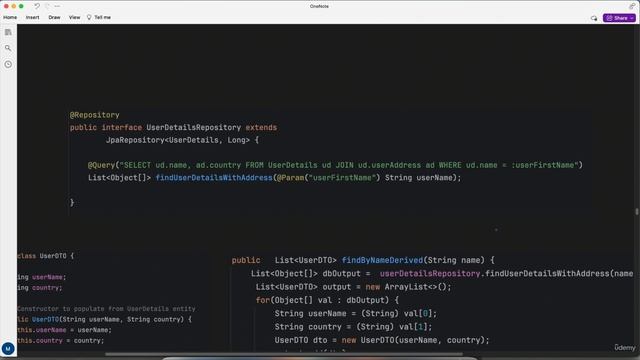640x360 pixels.
Task: Click the horizontal scrollbar at the bottom
Action: 284,354
